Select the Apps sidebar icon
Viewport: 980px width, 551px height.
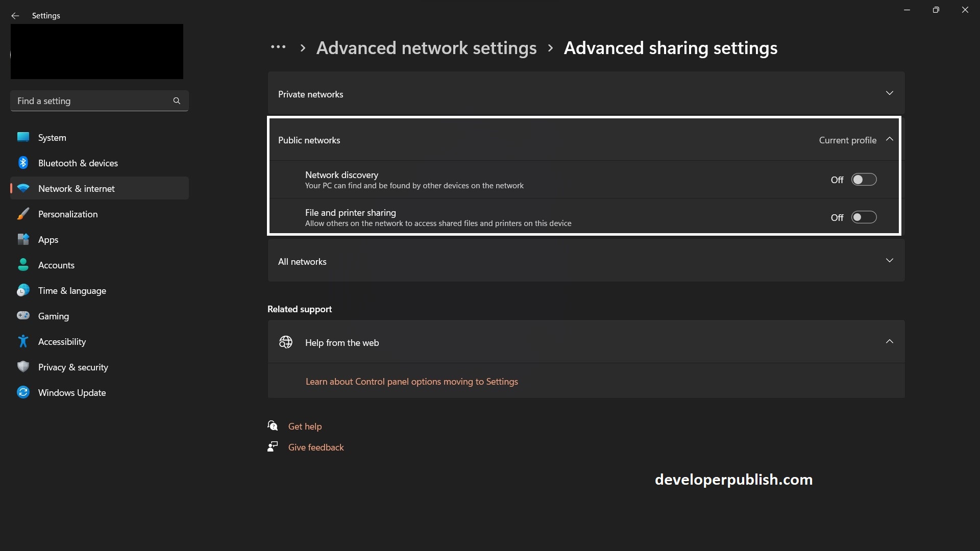[x=23, y=239]
